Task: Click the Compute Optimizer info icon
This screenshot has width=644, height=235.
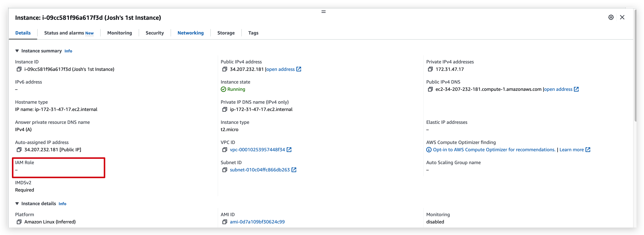Action: (x=428, y=150)
